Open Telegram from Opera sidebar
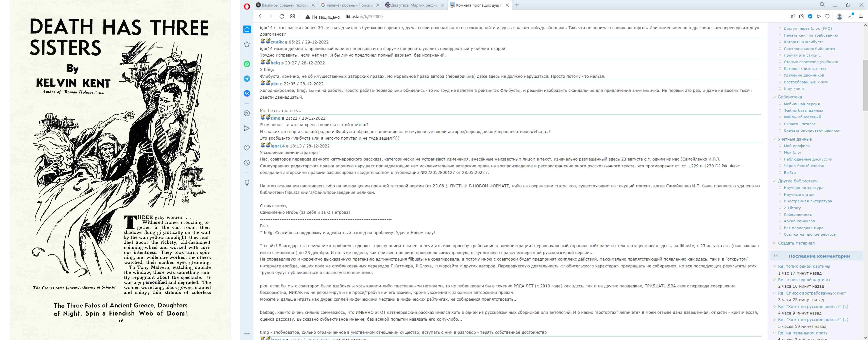 point(247,78)
